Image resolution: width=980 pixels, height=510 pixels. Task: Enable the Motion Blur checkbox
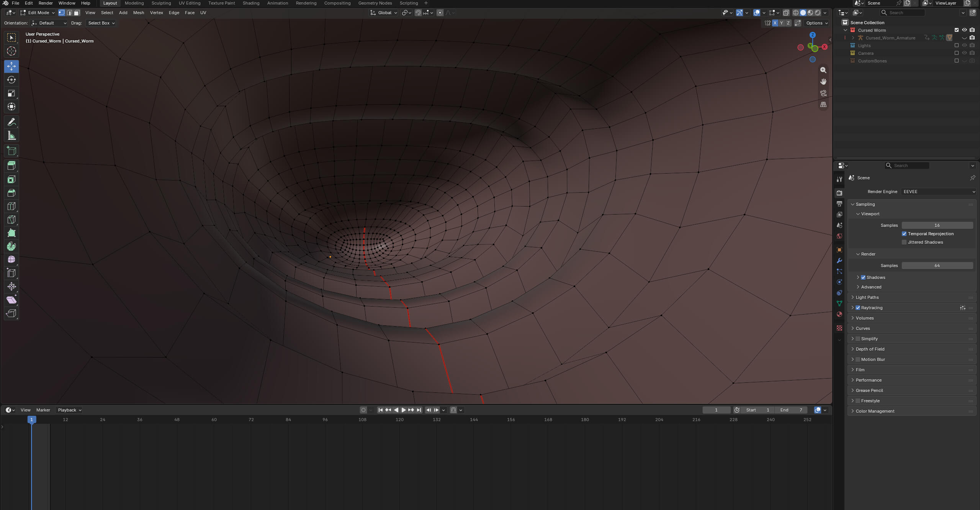coord(858,359)
